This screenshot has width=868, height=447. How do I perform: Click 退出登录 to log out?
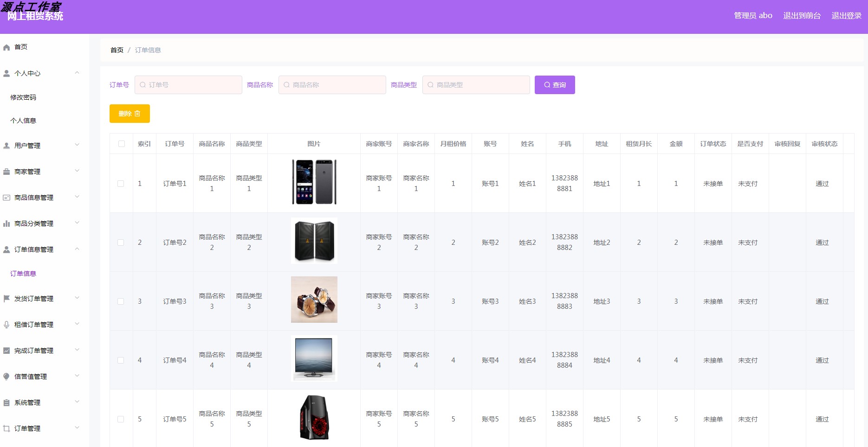[x=847, y=15]
